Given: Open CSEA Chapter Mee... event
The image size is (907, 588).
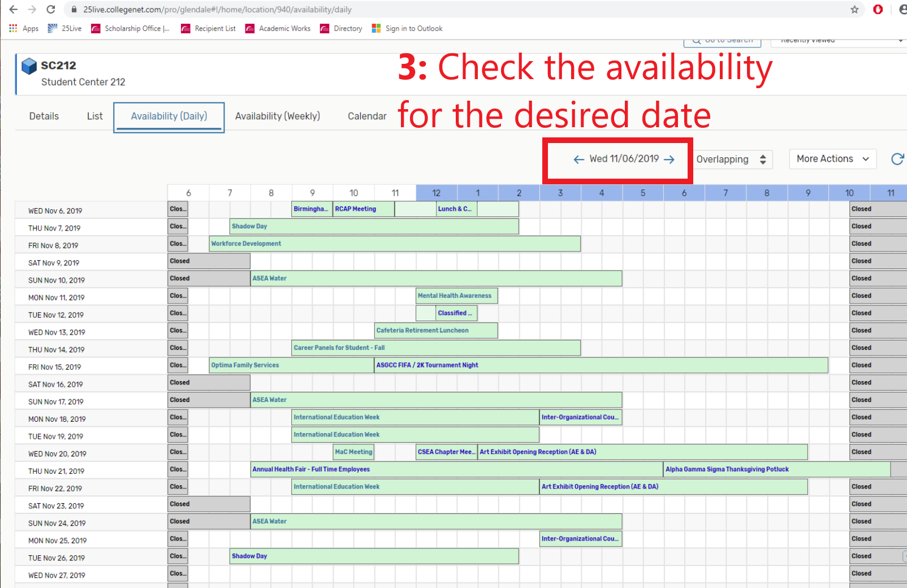Looking at the screenshot, I should coord(446,452).
